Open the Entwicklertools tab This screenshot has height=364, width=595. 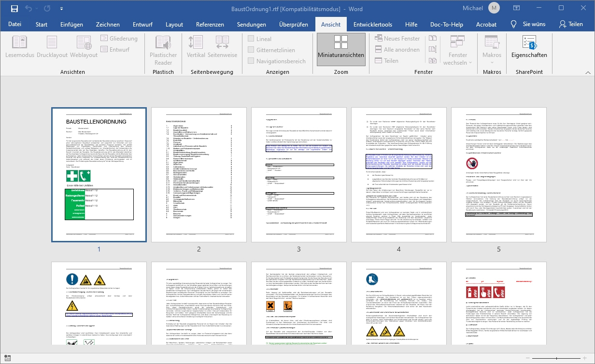click(373, 24)
